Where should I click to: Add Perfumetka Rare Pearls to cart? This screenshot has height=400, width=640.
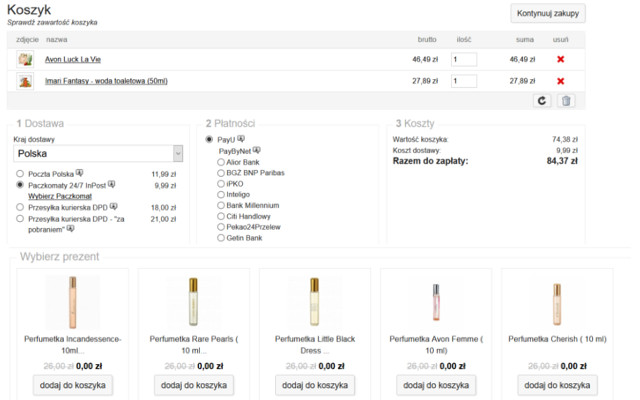[194, 385]
